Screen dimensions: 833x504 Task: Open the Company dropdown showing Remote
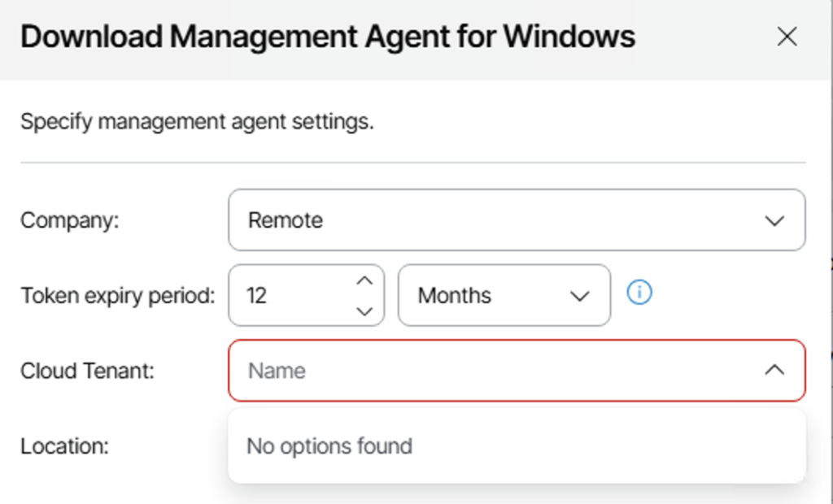point(504,220)
